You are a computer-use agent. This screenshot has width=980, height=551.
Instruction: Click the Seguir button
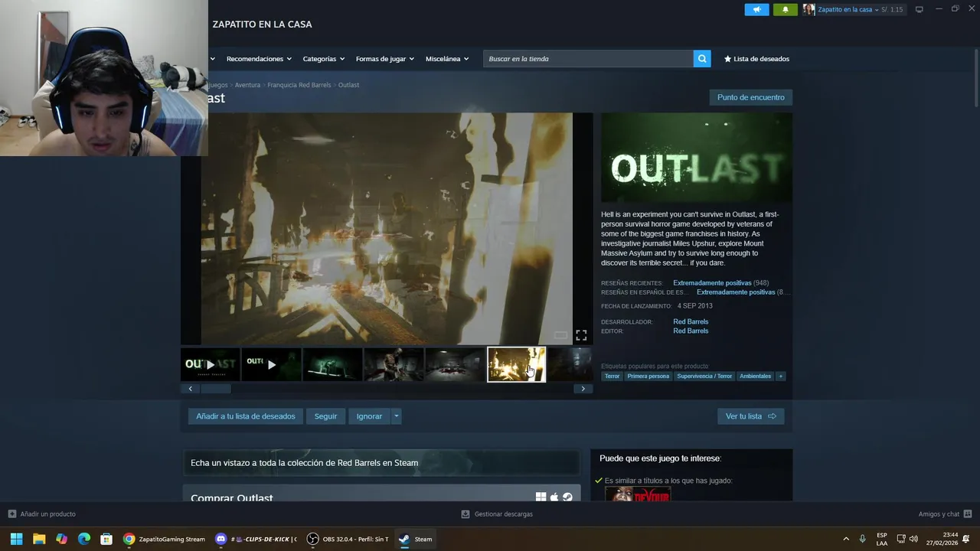coord(325,416)
